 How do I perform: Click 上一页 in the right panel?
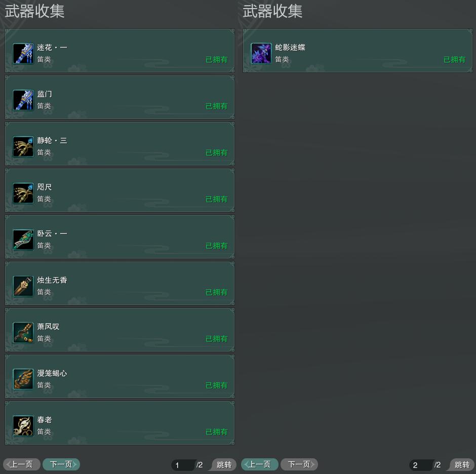[x=260, y=464]
